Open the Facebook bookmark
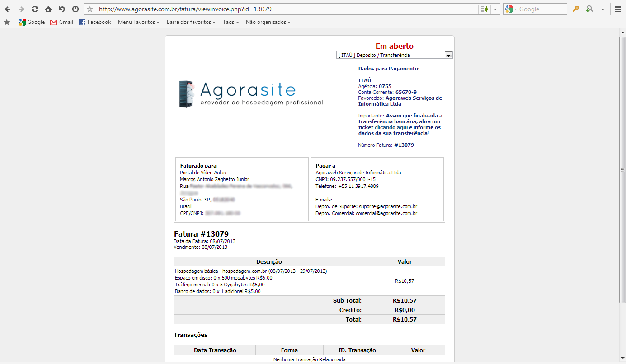The image size is (626, 364). coord(95,22)
